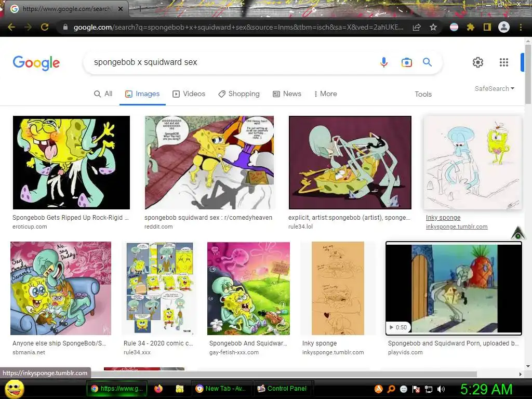Viewport: 532px width, 399px height.
Task: Open the flag Action Center tray icon
Action: (x=416, y=389)
